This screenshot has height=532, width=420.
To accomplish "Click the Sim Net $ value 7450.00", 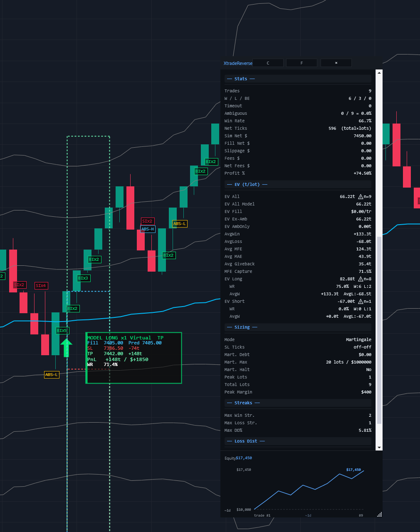I will point(363,136).
